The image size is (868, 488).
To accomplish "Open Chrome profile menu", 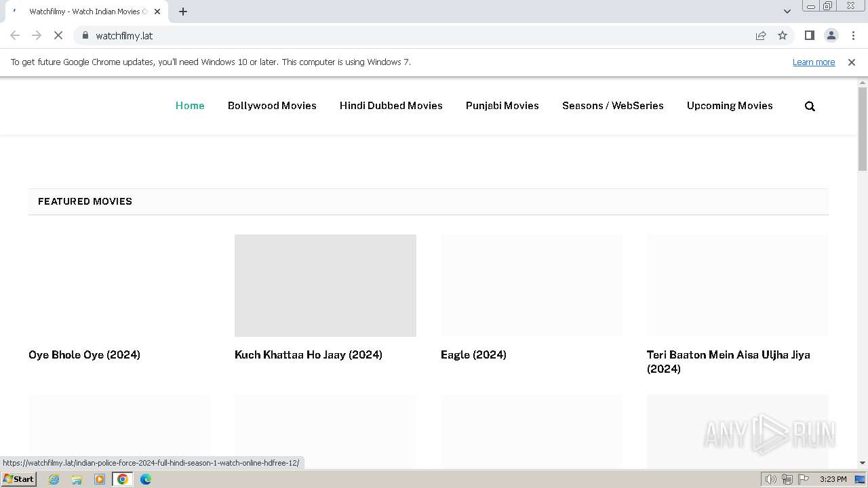I will (x=831, y=35).
